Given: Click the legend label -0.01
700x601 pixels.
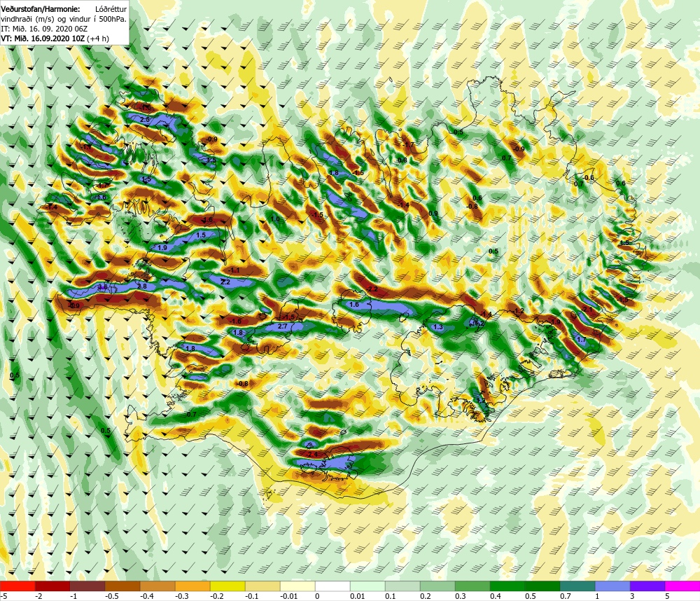Looking at the screenshot, I should (288, 596).
